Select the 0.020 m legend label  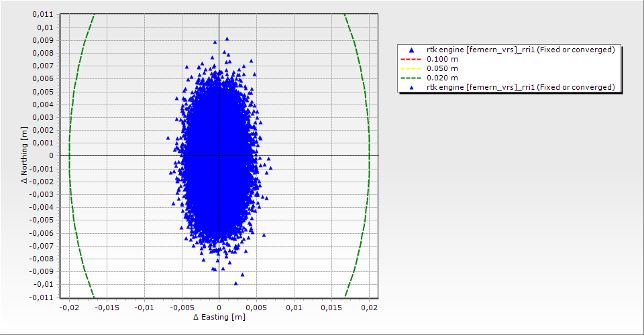[x=442, y=78]
